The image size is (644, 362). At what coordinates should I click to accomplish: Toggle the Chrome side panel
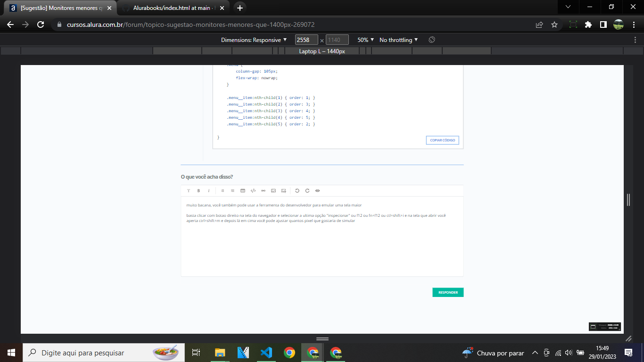pos(603,25)
